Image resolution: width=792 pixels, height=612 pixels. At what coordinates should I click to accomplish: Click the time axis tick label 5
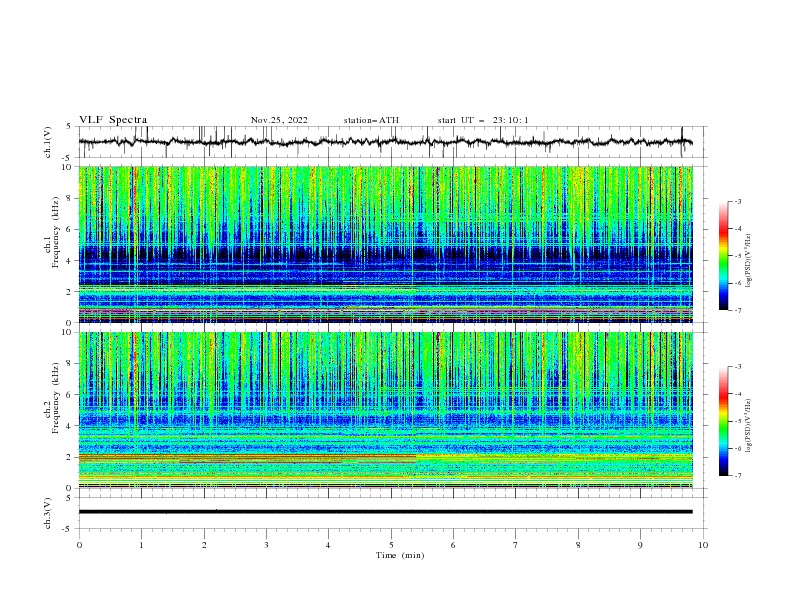pyautogui.click(x=391, y=545)
